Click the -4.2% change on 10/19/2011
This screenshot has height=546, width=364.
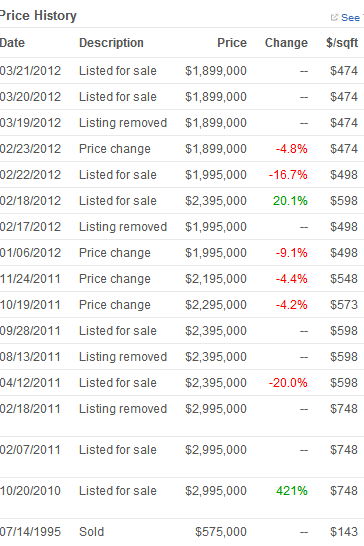(292, 305)
